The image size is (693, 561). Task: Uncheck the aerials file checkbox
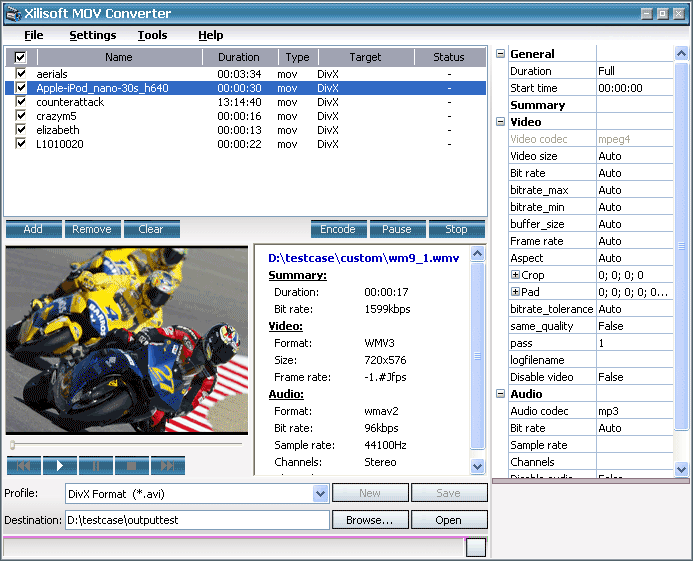(20, 73)
